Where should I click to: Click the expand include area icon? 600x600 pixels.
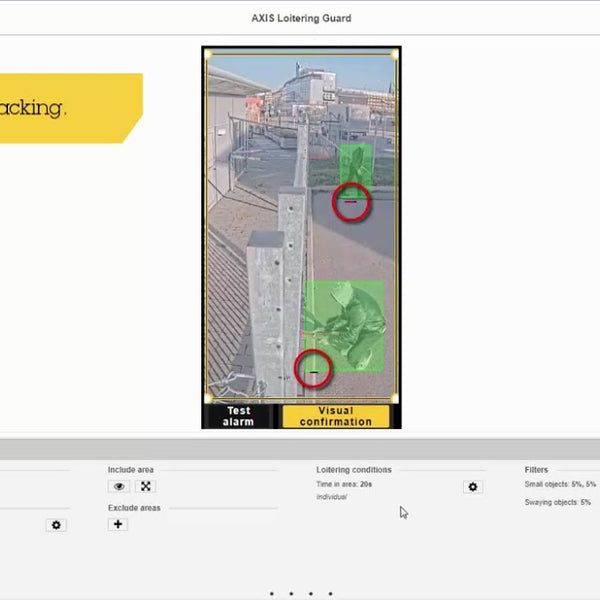pos(146,486)
